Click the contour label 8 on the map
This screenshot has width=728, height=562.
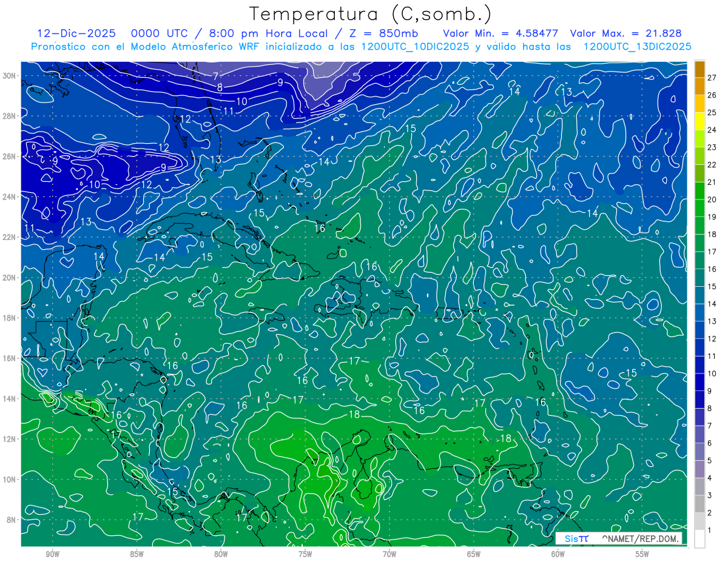[x=220, y=87]
